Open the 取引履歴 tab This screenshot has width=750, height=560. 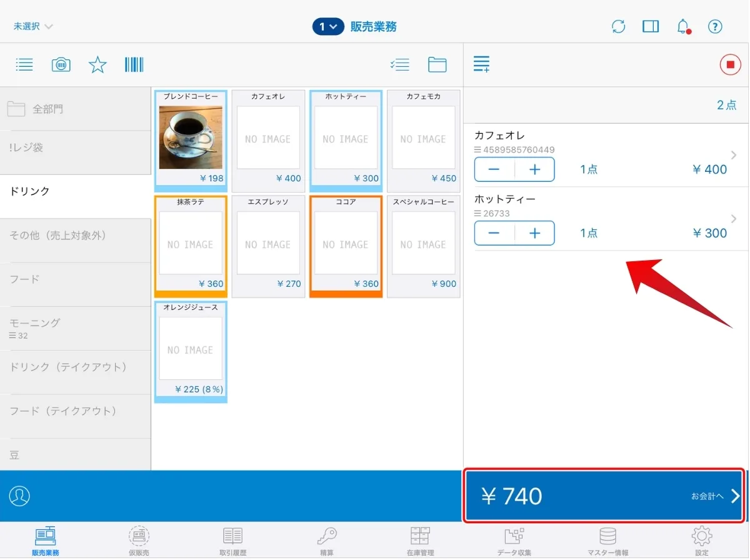tap(232, 541)
